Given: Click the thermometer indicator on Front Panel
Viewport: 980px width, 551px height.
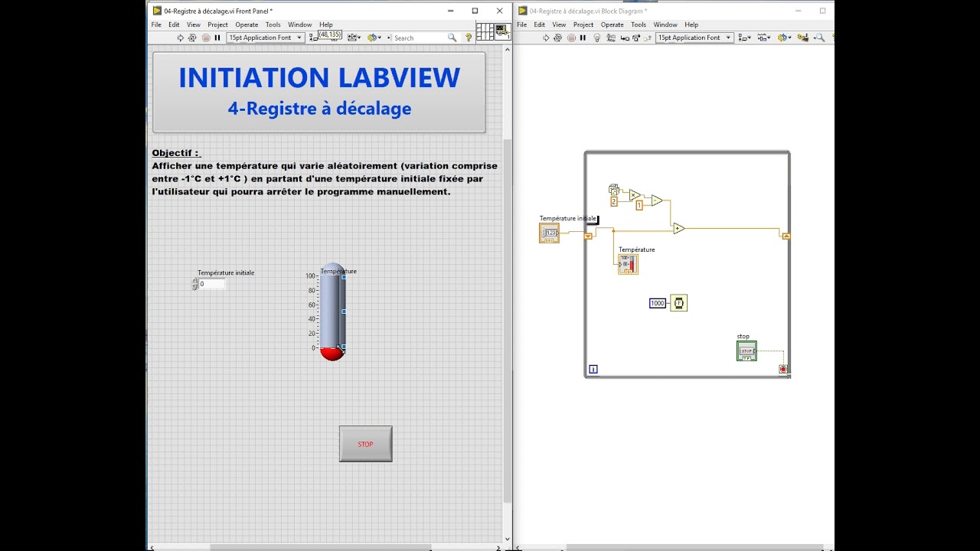Looking at the screenshot, I should point(332,311).
